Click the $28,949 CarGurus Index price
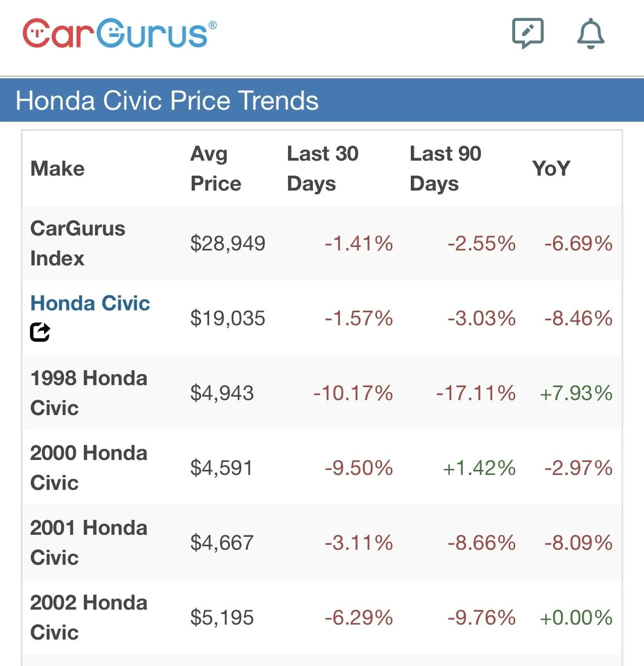 pyautogui.click(x=228, y=243)
